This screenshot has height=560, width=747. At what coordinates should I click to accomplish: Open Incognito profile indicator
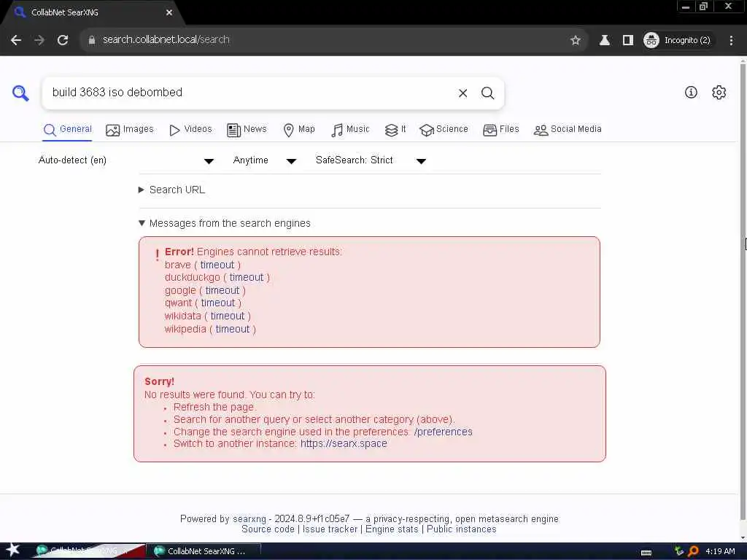tap(677, 40)
